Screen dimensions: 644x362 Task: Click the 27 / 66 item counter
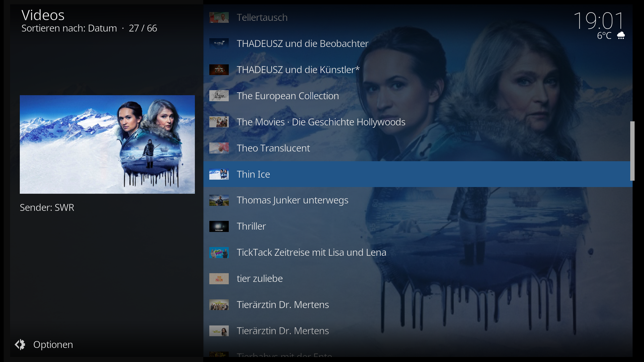tap(143, 28)
